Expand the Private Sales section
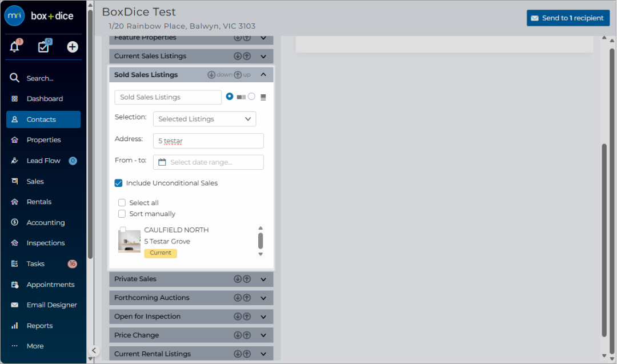 click(x=263, y=279)
